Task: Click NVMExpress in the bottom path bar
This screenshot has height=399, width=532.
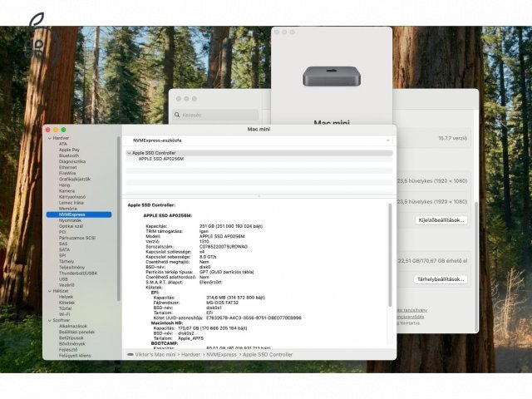Action: 222,355
